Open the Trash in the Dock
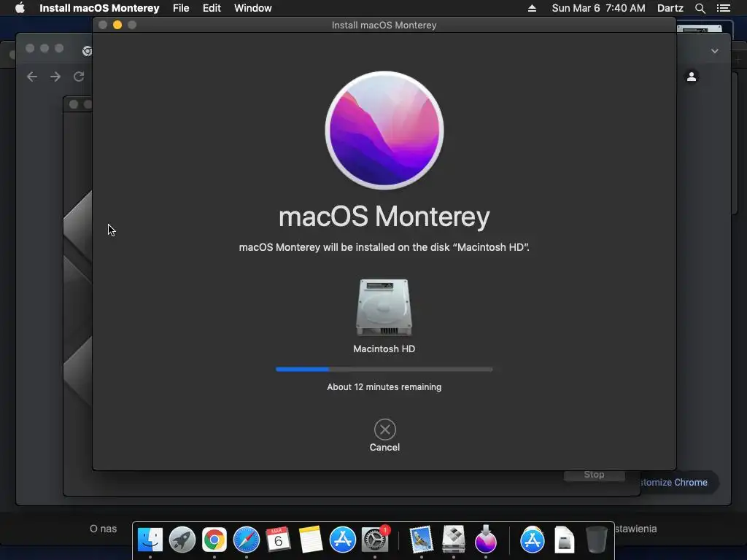Screen dimensions: 747x560 coord(597,540)
